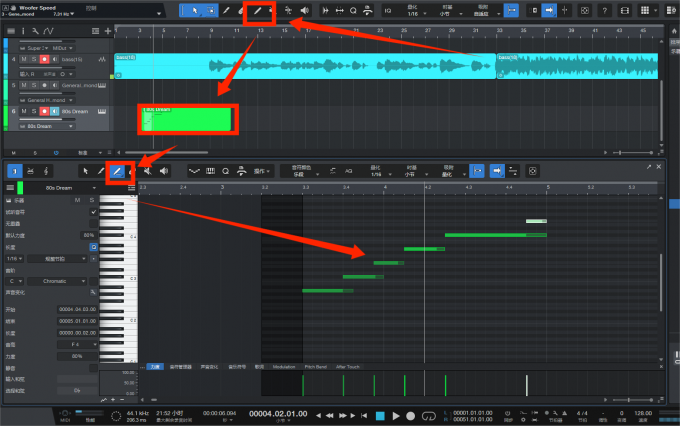
Task: Arm record on the 80s Dream track
Action: point(45,112)
